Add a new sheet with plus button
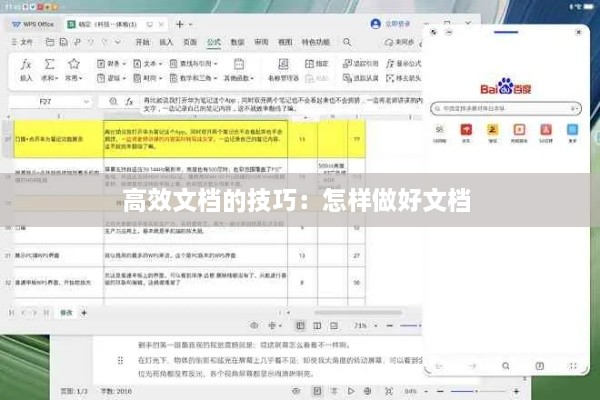The width and height of the screenshot is (600, 400). (84, 313)
